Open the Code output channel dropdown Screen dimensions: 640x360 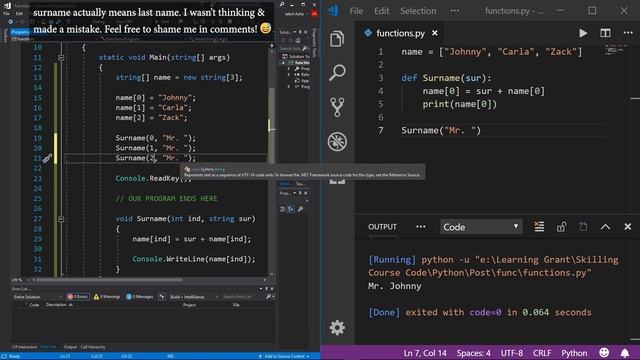480,227
